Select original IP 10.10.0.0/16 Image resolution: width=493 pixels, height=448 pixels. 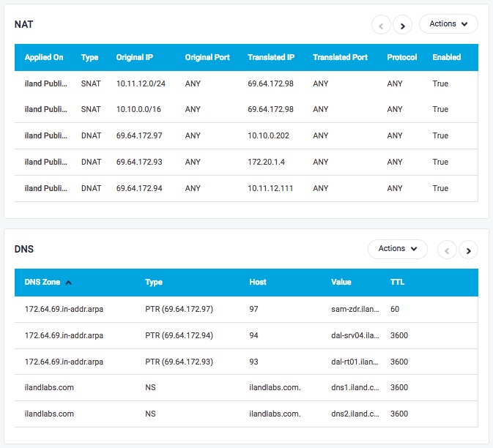point(138,109)
